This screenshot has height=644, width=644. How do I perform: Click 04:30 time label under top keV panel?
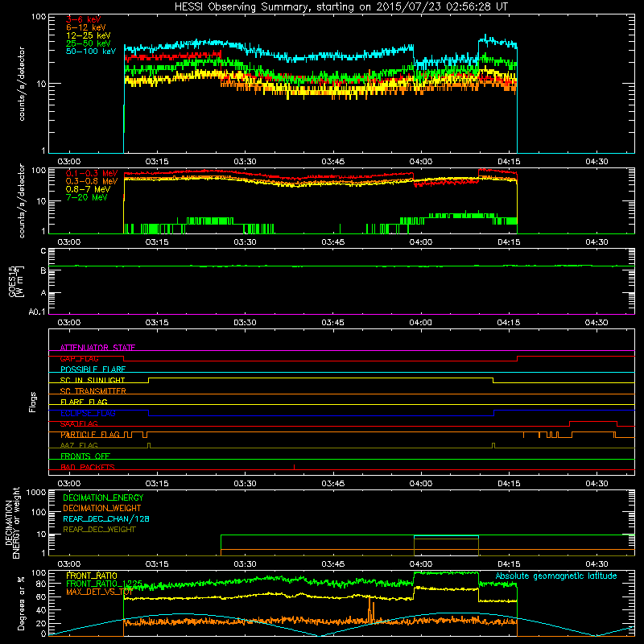597,162
